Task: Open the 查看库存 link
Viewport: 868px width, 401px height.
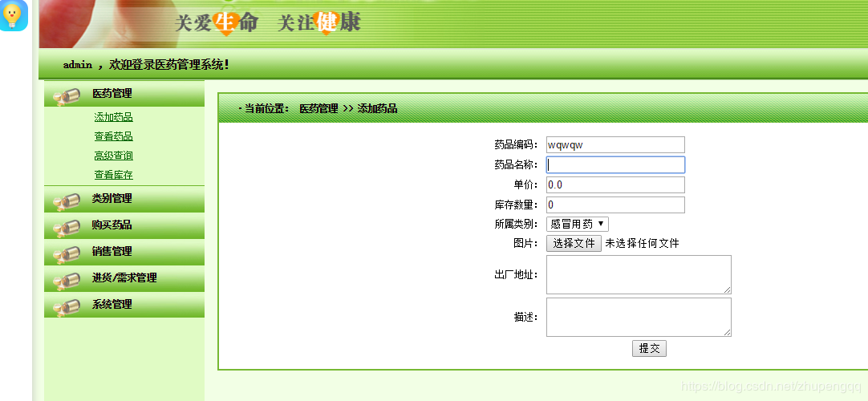Action: tap(113, 176)
